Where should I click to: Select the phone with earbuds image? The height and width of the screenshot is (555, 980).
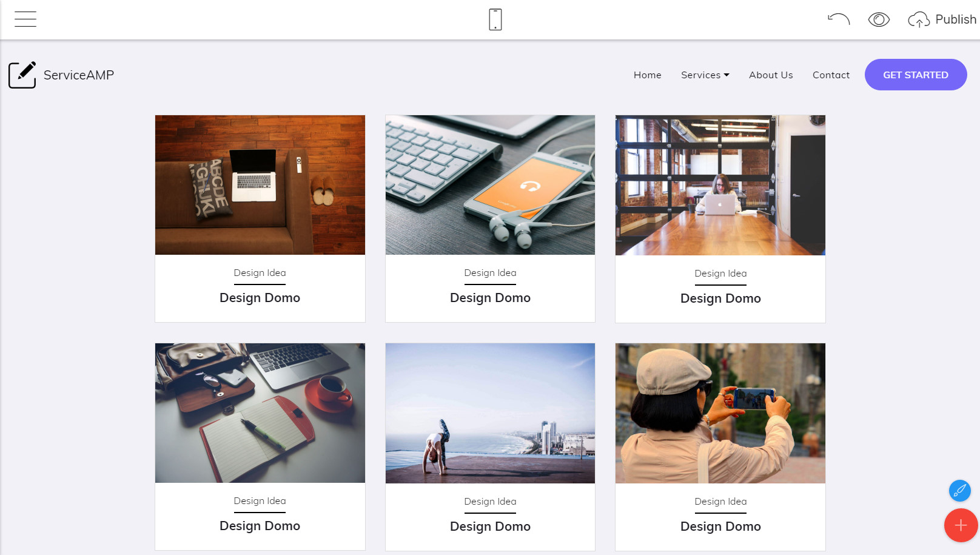coord(490,185)
